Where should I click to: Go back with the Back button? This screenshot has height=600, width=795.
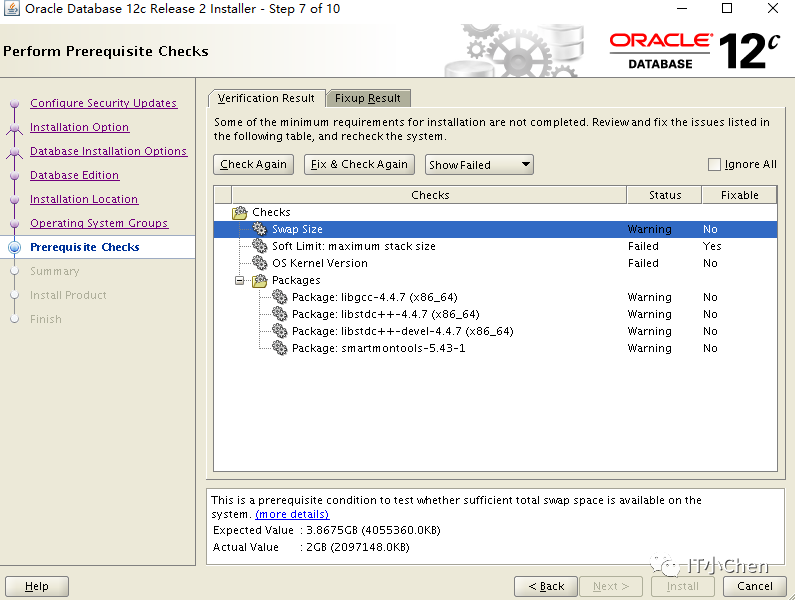pos(546,586)
